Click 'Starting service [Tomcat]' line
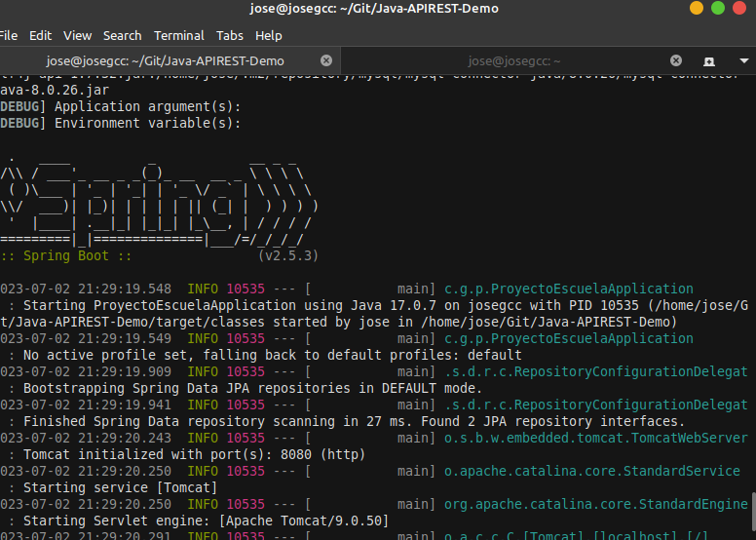Image resolution: width=756 pixels, height=540 pixels. (120, 487)
